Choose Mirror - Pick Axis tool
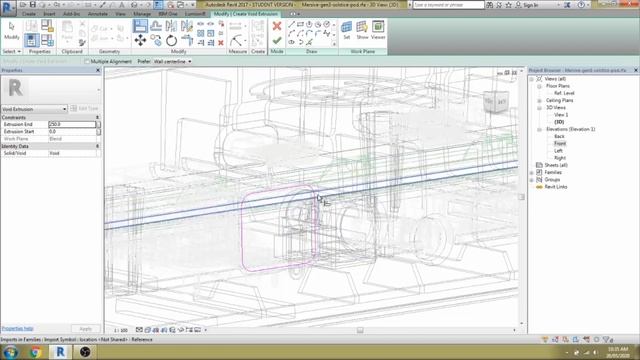 [171, 26]
